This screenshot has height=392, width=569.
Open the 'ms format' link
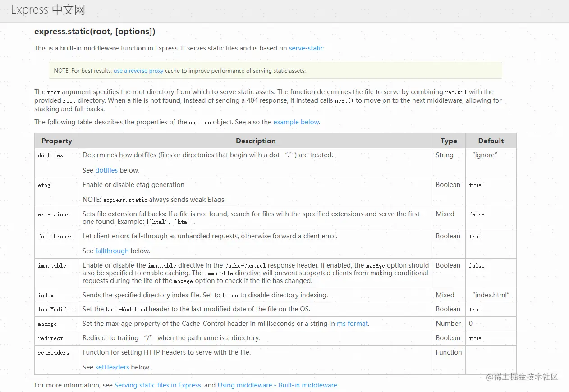352,324
